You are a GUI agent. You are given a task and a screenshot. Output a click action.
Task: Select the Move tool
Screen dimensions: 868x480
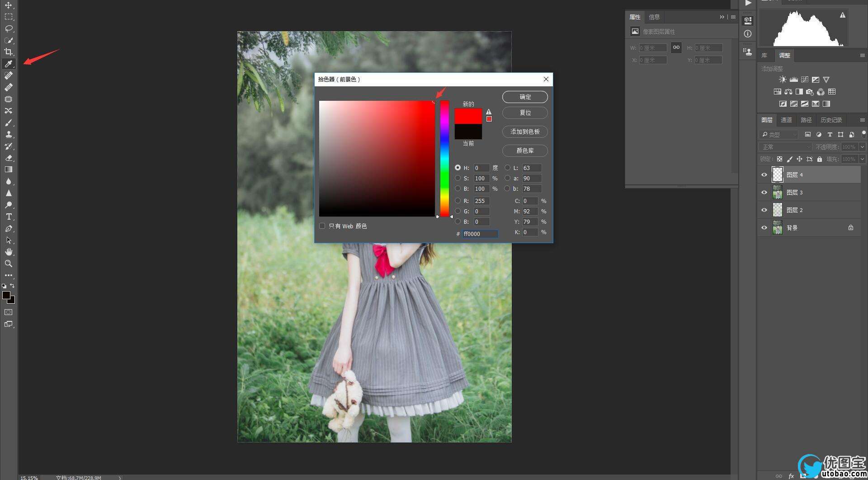click(x=9, y=5)
